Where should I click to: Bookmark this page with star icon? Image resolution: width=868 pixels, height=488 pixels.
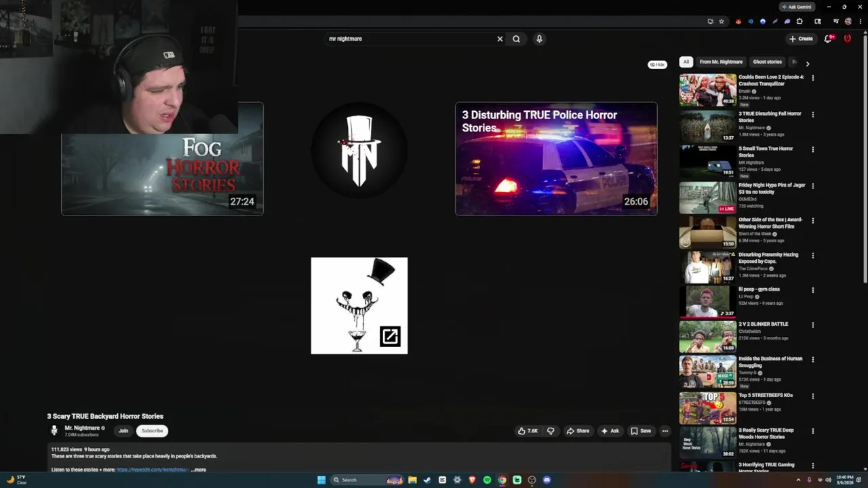[x=722, y=21]
